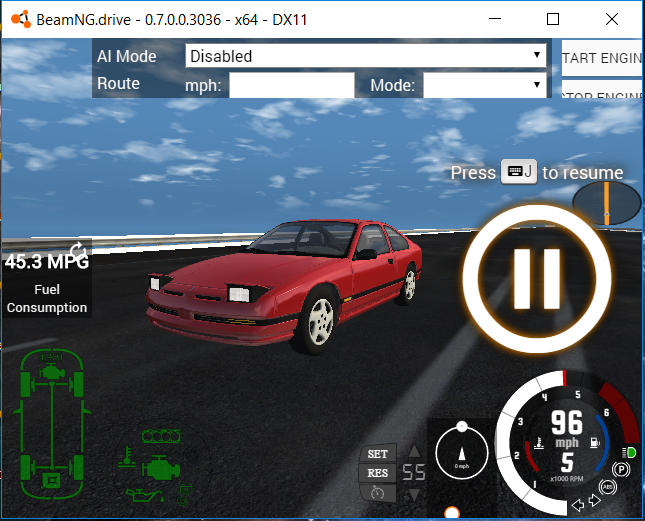Minimize the BeamNG.drive window

[495, 19]
